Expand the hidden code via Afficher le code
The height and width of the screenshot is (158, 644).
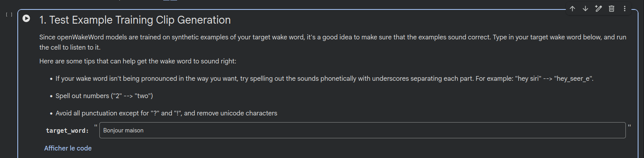pos(68,148)
